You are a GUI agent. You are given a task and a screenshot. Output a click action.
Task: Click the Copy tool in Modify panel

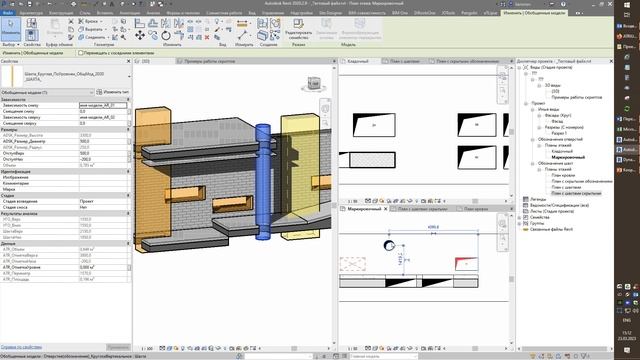click(153, 36)
